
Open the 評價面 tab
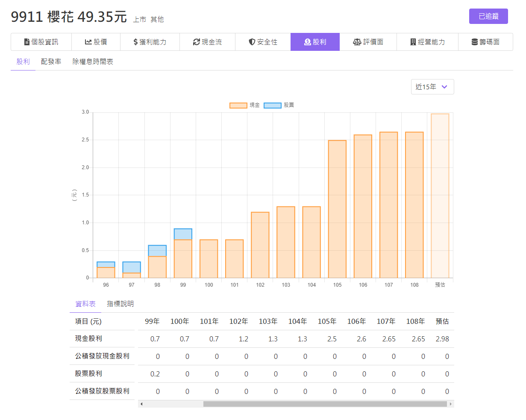tap(368, 42)
